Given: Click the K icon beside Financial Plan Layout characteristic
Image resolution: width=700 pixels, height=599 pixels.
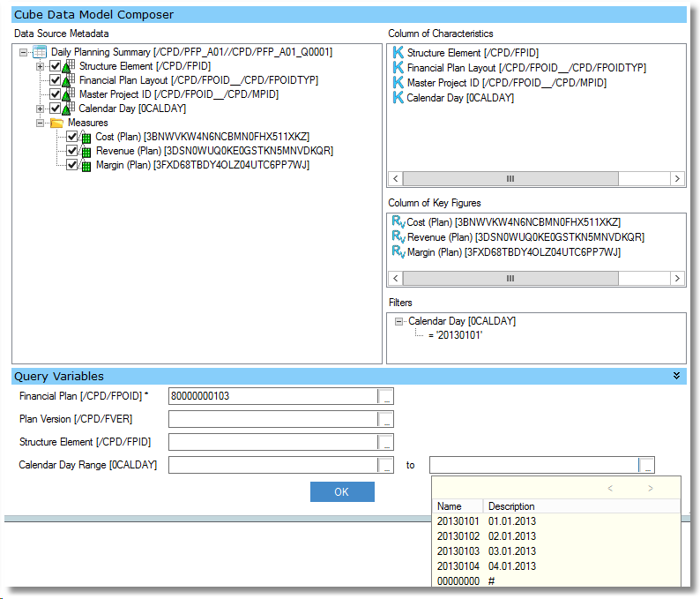Looking at the screenshot, I should click(x=398, y=67).
